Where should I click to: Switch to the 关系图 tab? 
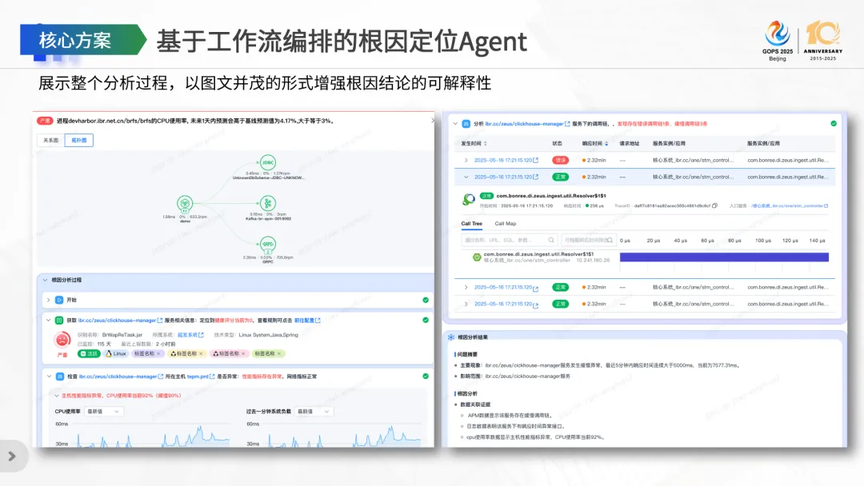(x=51, y=140)
